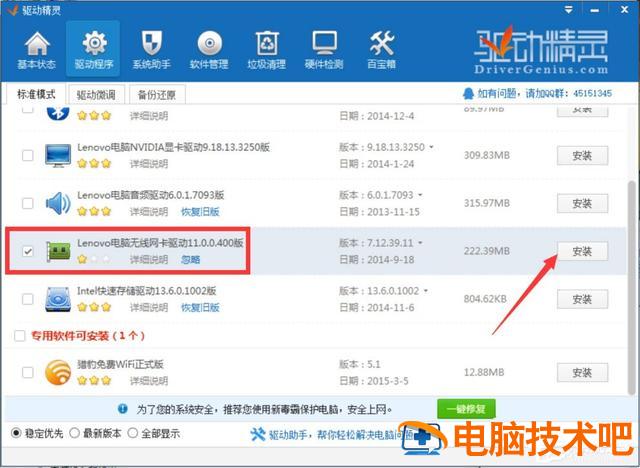Expand version dropdown for 9.18.13.3250

(x=431, y=147)
